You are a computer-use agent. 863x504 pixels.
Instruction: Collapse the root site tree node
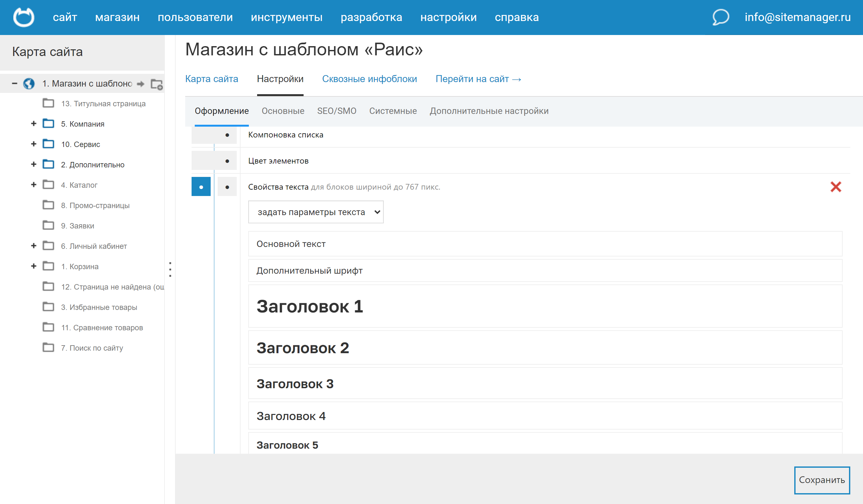[14, 83]
